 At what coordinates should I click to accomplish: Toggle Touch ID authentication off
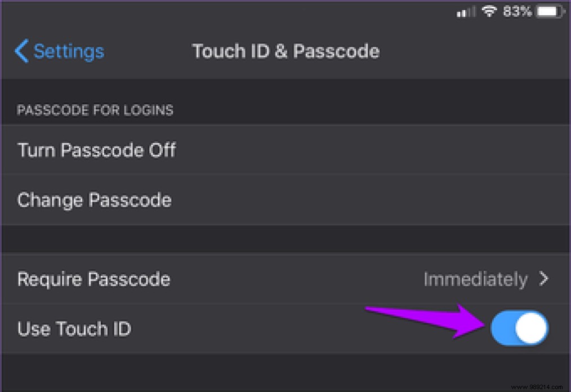coord(519,328)
